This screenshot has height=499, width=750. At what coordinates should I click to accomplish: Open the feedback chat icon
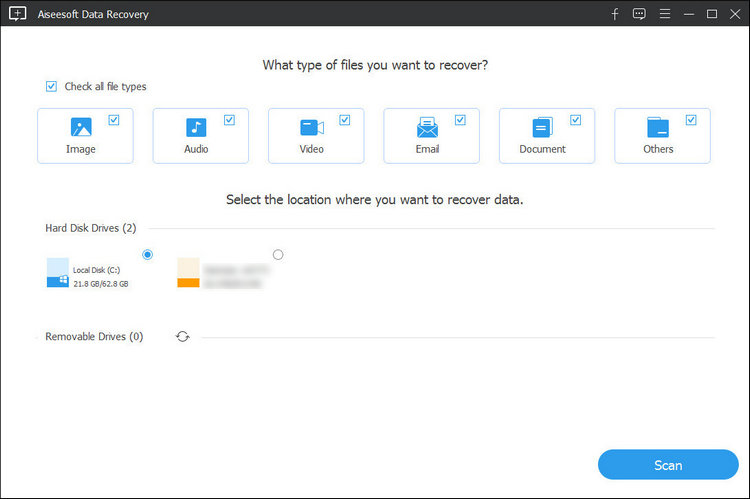tap(639, 14)
